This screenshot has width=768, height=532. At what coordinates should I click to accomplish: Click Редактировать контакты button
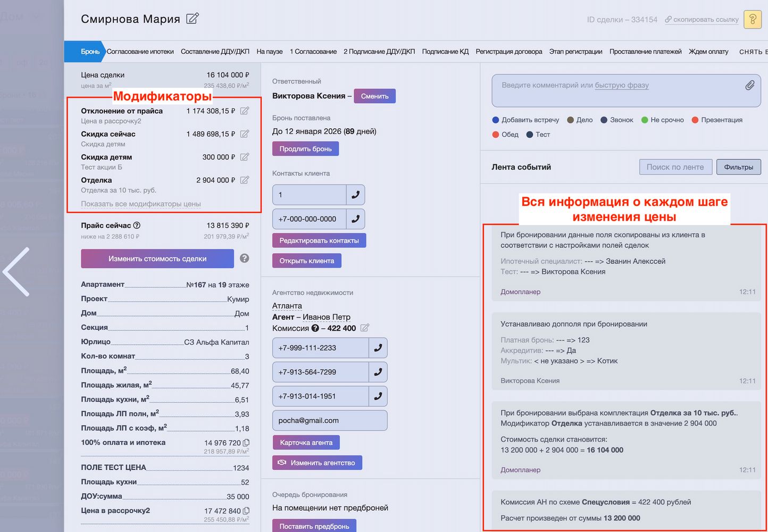click(319, 240)
